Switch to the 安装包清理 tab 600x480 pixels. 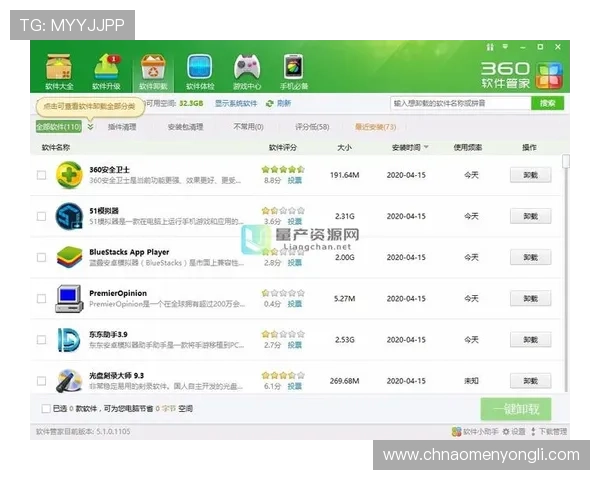[186, 127]
